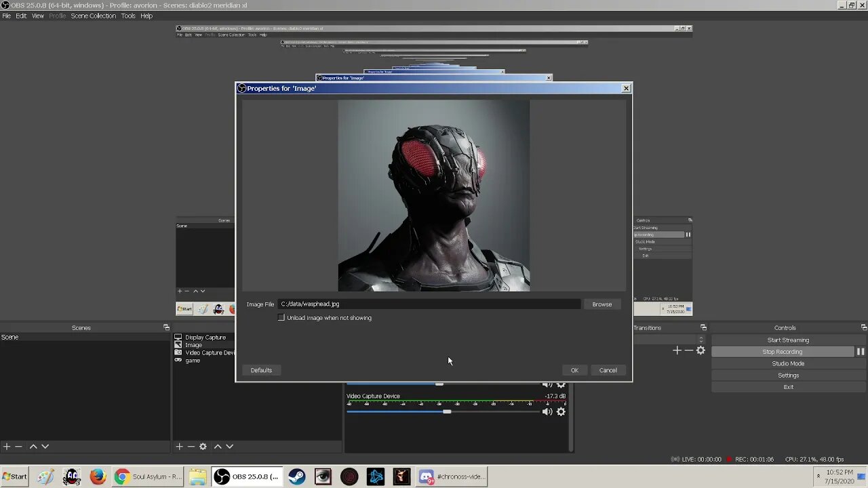Open file explorer folder on taskbar
The image size is (868, 488).
click(x=197, y=476)
